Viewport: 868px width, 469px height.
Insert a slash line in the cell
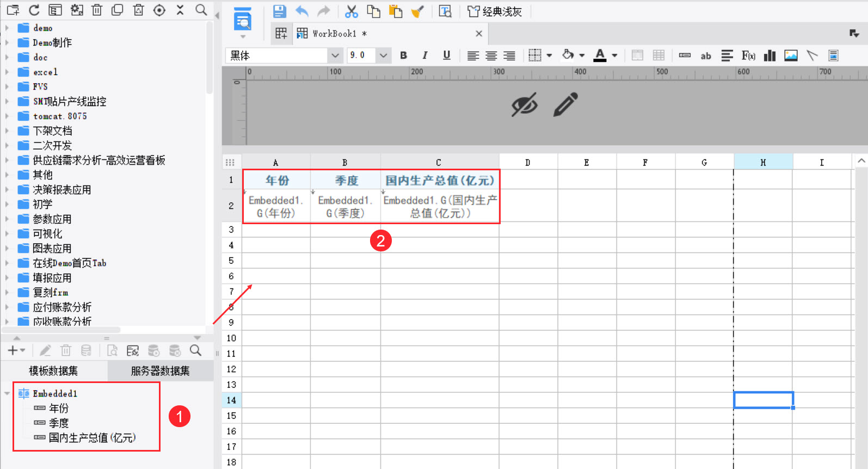[x=812, y=55]
